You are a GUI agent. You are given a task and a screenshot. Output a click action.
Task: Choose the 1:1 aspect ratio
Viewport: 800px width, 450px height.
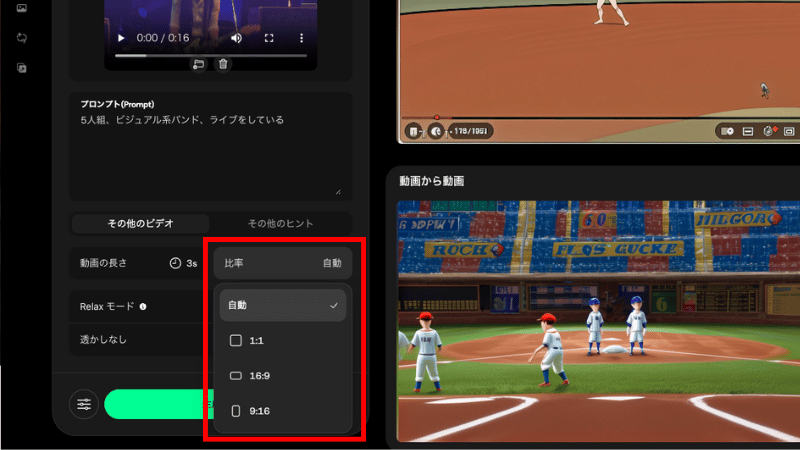click(x=283, y=340)
